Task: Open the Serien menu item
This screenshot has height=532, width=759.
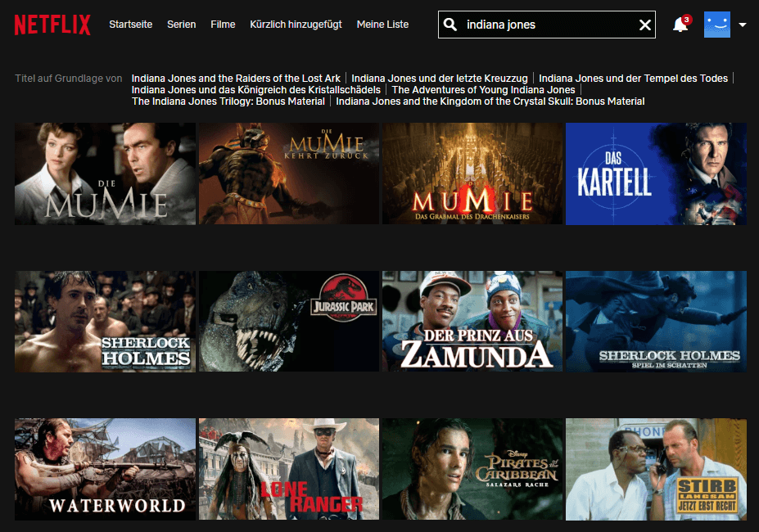Action: pos(182,25)
